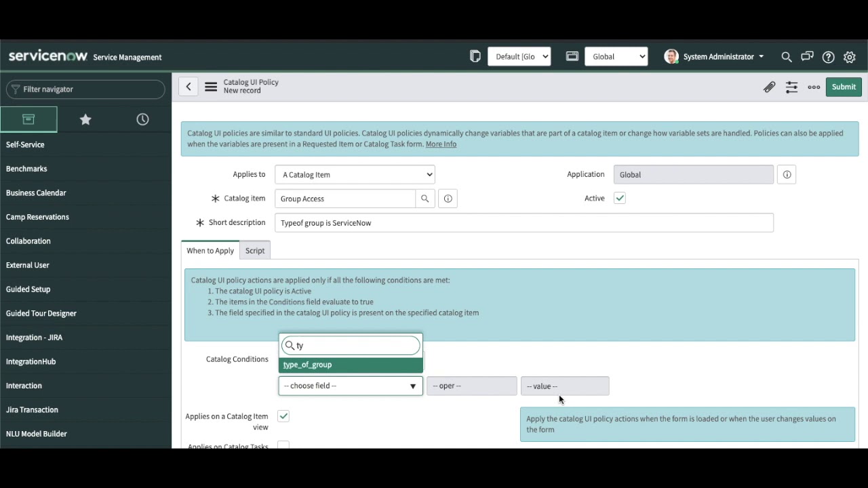Open Collaboration in the navigator
This screenshot has width=868, height=488.
pyautogui.click(x=28, y=241)
